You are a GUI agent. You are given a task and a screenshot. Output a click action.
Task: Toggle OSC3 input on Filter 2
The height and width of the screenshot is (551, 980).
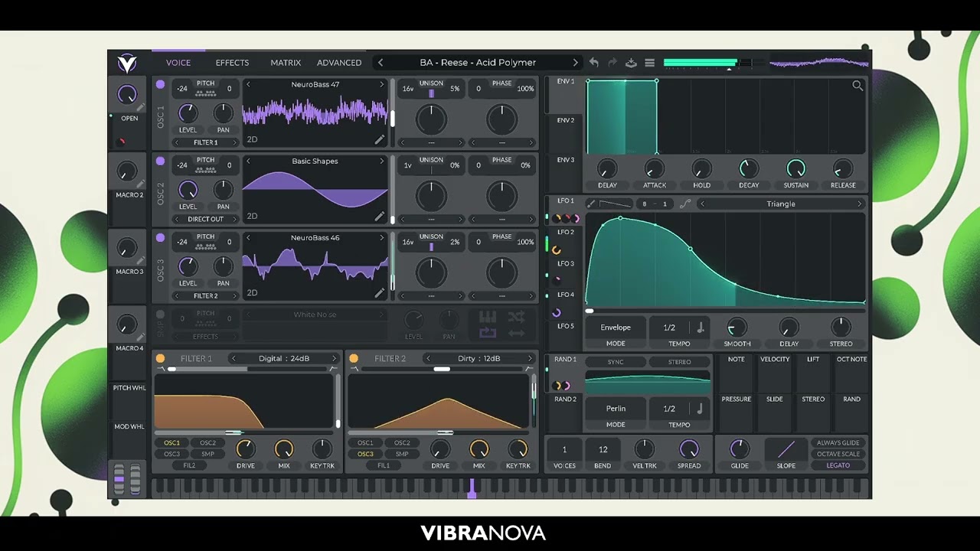365,454
